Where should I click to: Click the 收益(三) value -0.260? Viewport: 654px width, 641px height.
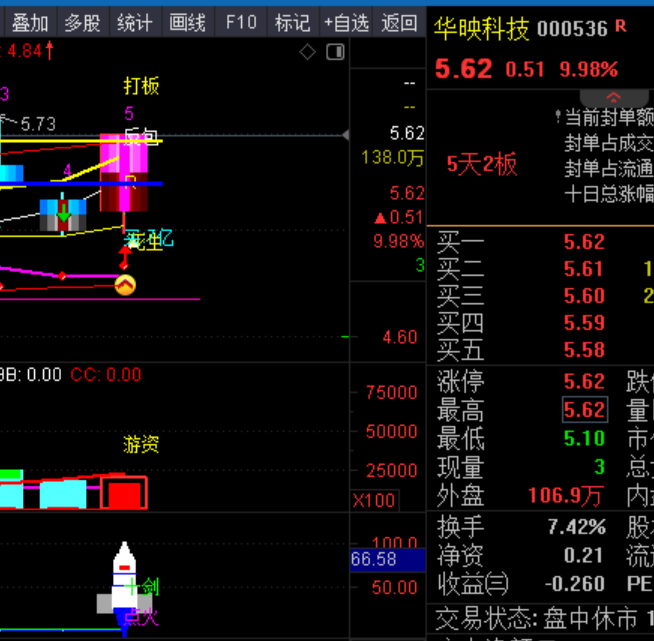[x=575, y=584]
